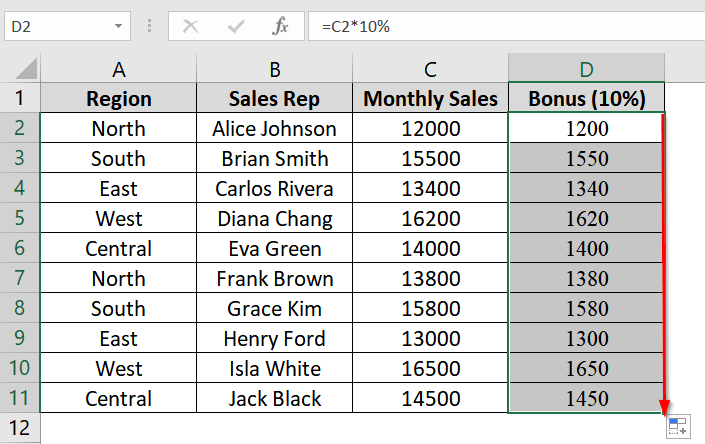Select column D header
The width and height of the screenshot is (705, 444).
pos(586,69)
